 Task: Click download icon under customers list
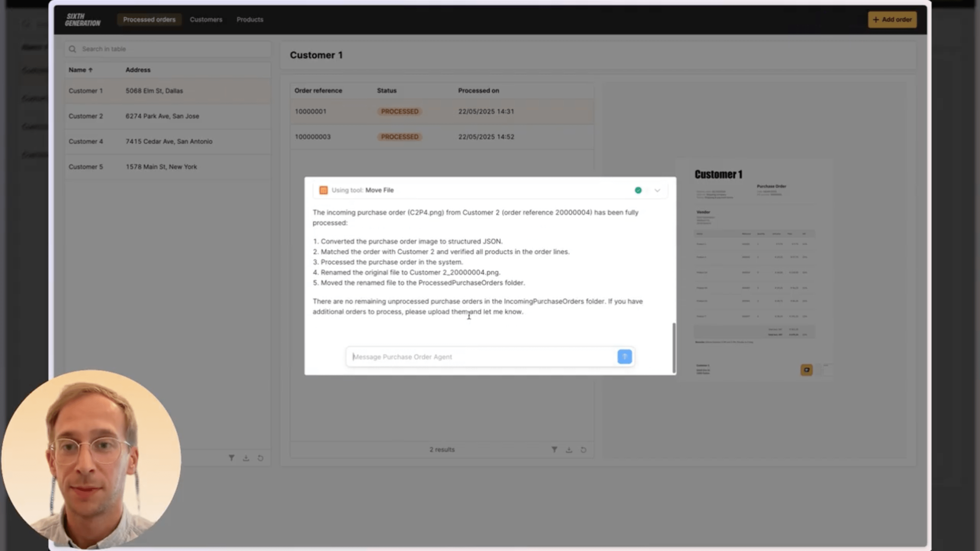pyautogui.click(x=246, y=458)
